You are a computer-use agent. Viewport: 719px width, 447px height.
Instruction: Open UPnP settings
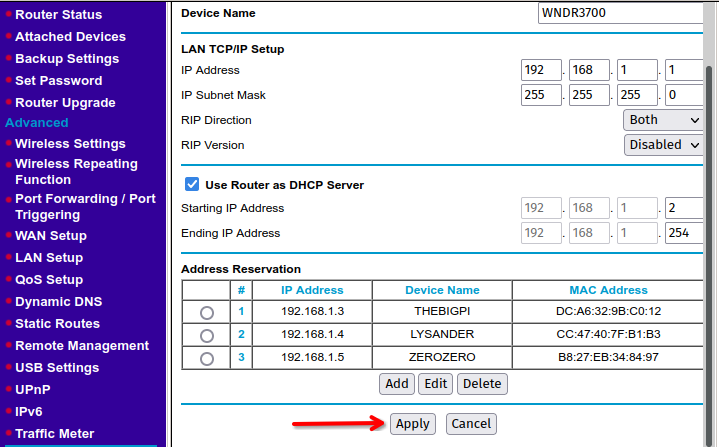33,390
